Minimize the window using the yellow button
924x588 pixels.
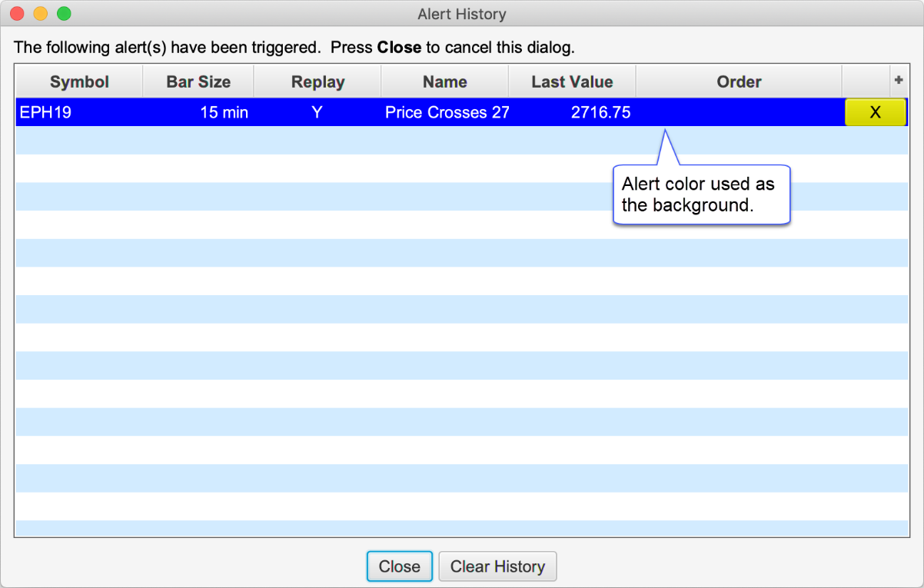(x=41, y=14)
